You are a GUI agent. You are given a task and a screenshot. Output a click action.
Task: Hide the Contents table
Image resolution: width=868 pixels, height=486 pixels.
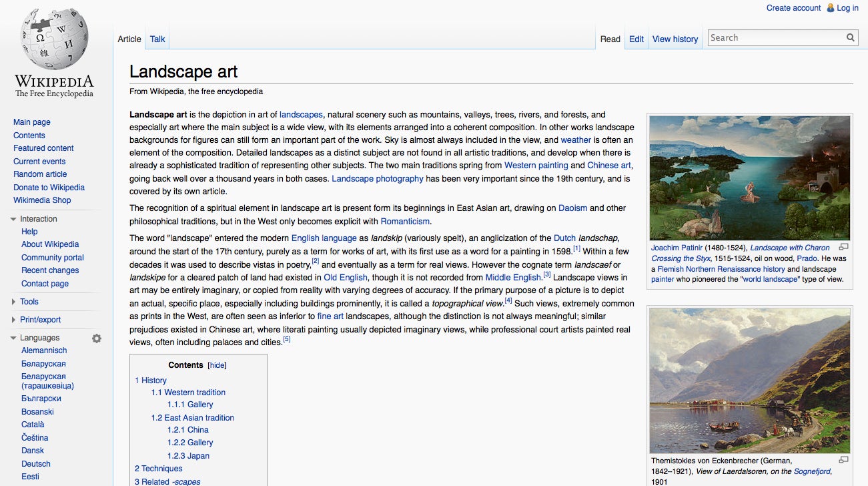tap(217, 365)
